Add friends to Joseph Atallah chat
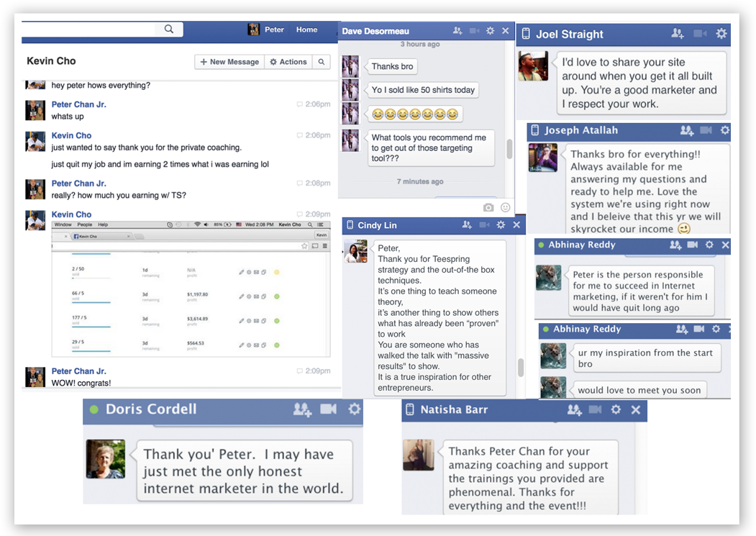Screen dimensions: 756x536 [x=686, y=130]
